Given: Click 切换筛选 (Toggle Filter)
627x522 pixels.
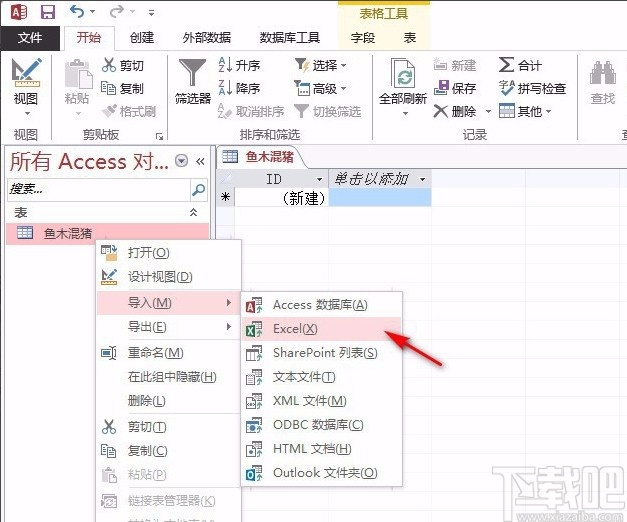Looking at the screenshot, I should [x=327, y=111].
